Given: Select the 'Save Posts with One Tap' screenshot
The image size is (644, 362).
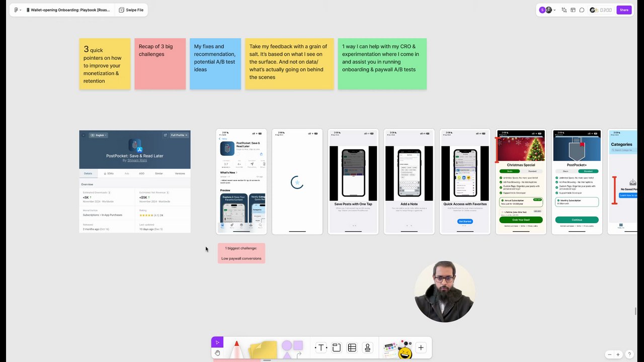Looking at the screenshot, I should pyautogui.click(x=353, y=182).
